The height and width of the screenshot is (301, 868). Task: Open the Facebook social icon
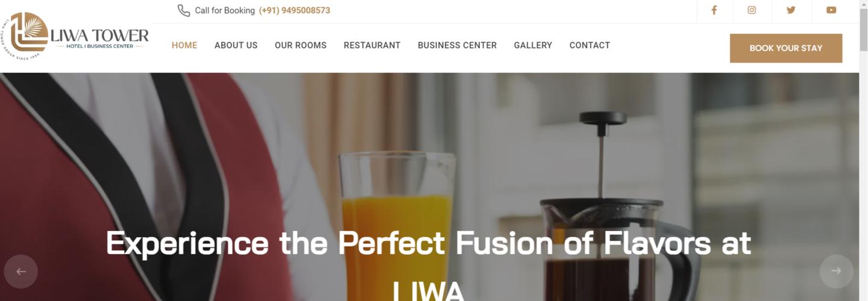(714, 10)
